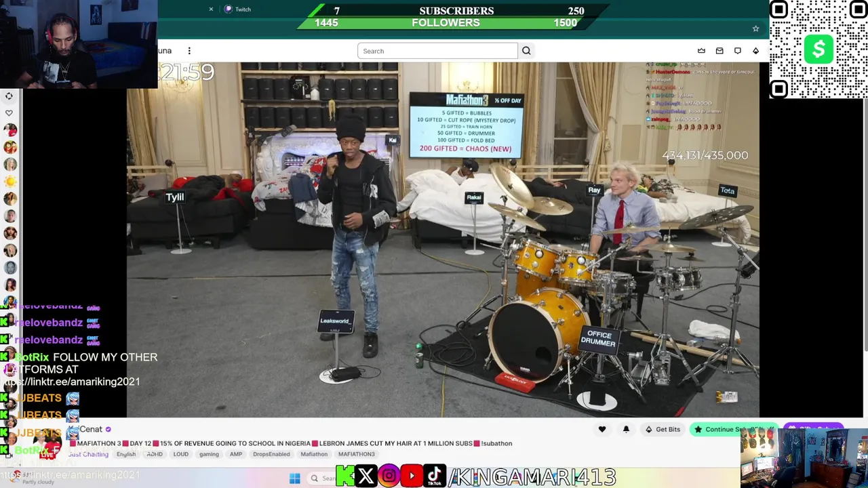Collapse the followed channels sidebar arrow icon

click(9, 96)
